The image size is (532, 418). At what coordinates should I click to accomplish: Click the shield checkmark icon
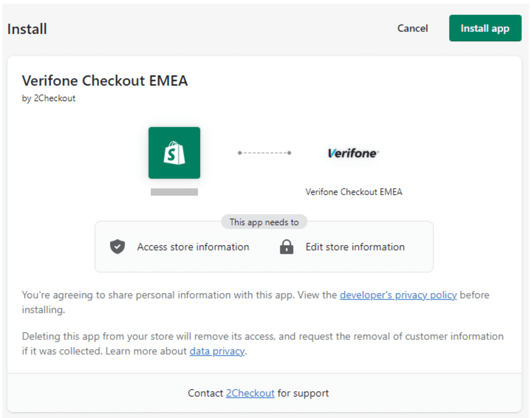pos(117,247)
